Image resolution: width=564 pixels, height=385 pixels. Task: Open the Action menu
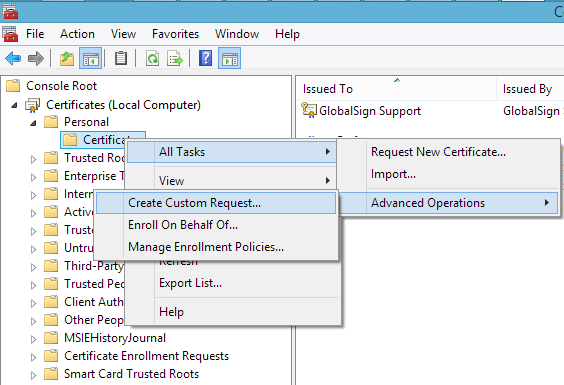pyautogui.click(x=77, y=34)
